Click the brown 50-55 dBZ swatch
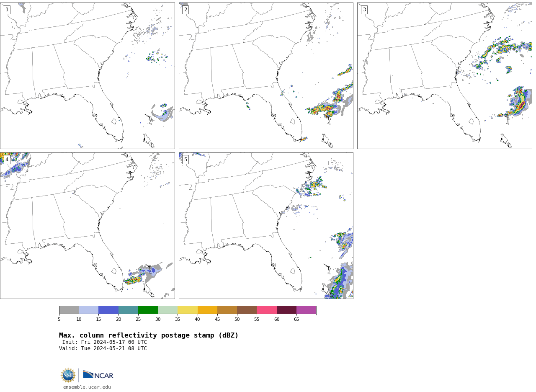 click(247, 310)
